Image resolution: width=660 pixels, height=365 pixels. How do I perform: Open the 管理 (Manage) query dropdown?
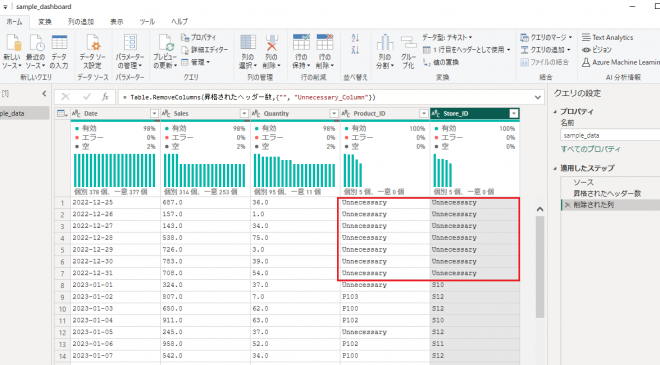pyautogui.click(x=196, y=62)
